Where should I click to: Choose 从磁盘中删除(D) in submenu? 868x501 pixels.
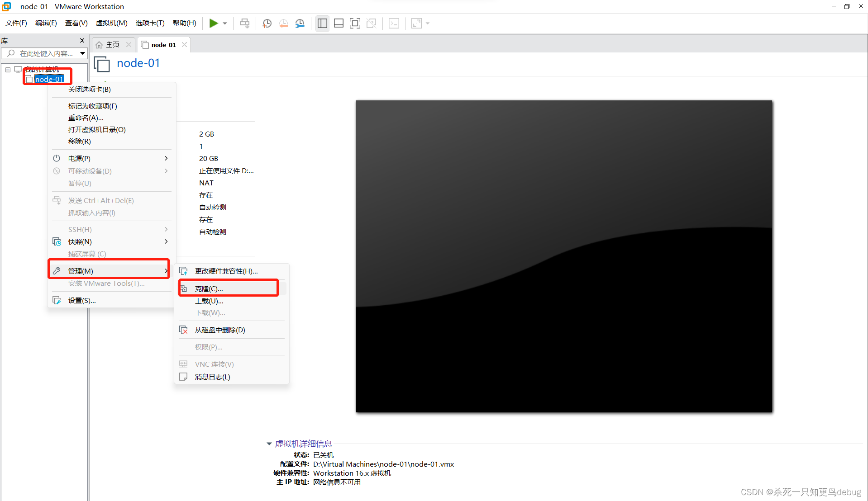point(232,330)
